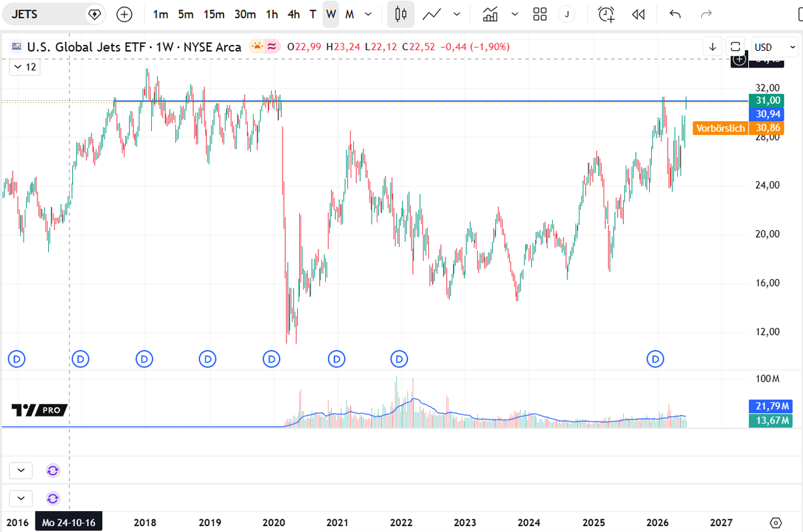Click the candlestick chart type icon
Viewport: 803px width, 532px height.
pyautogui.click(x=401, y=14)
